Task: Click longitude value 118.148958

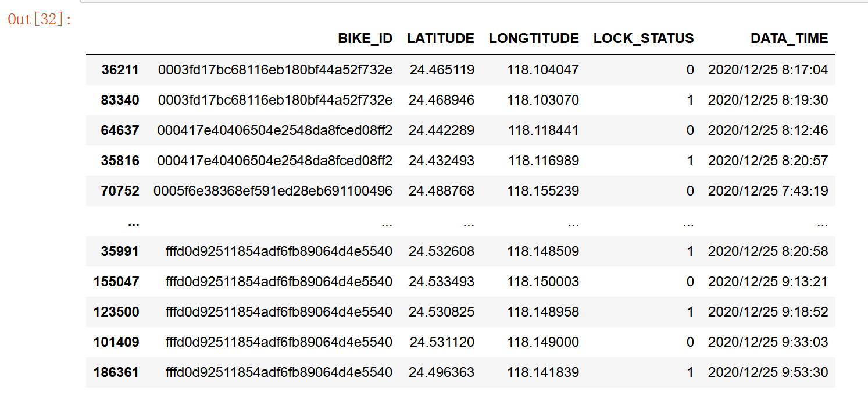Action: (x=543, y=312)
